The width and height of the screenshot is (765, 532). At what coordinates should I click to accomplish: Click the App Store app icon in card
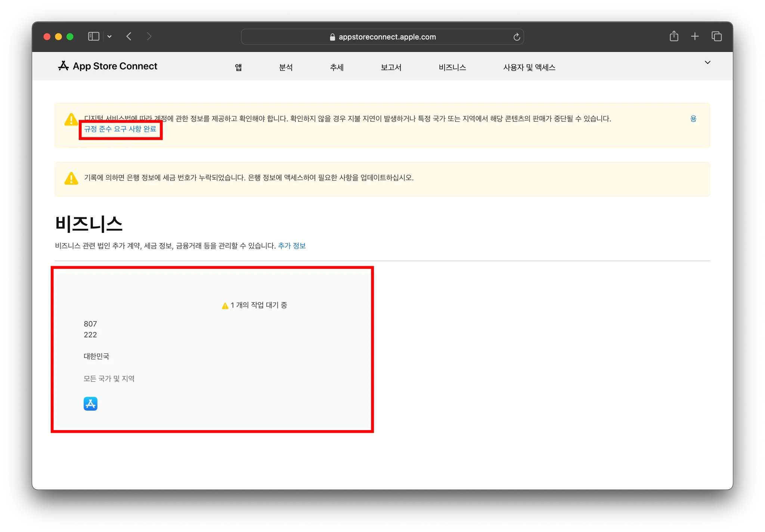point(90,404)
